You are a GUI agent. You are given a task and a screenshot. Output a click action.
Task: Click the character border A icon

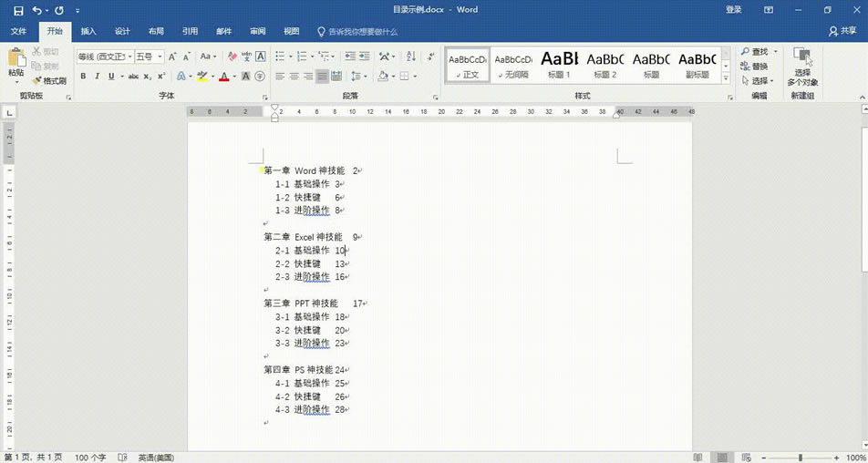click(260, 57)
